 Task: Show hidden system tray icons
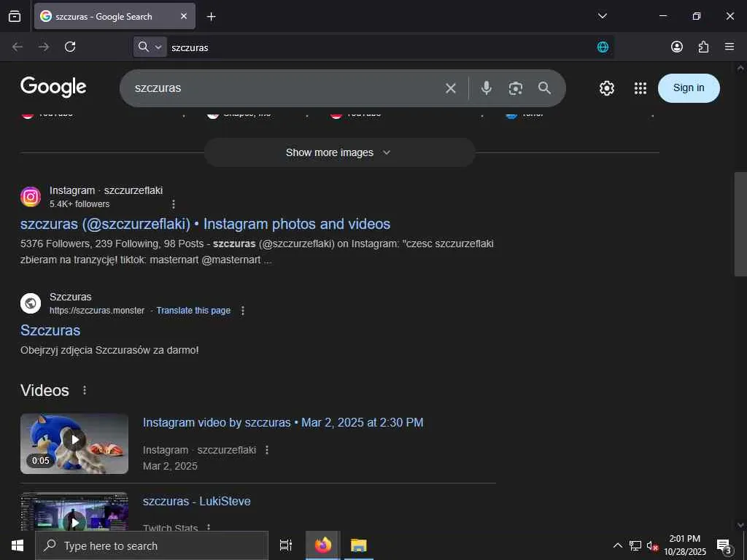click(617, 545)
